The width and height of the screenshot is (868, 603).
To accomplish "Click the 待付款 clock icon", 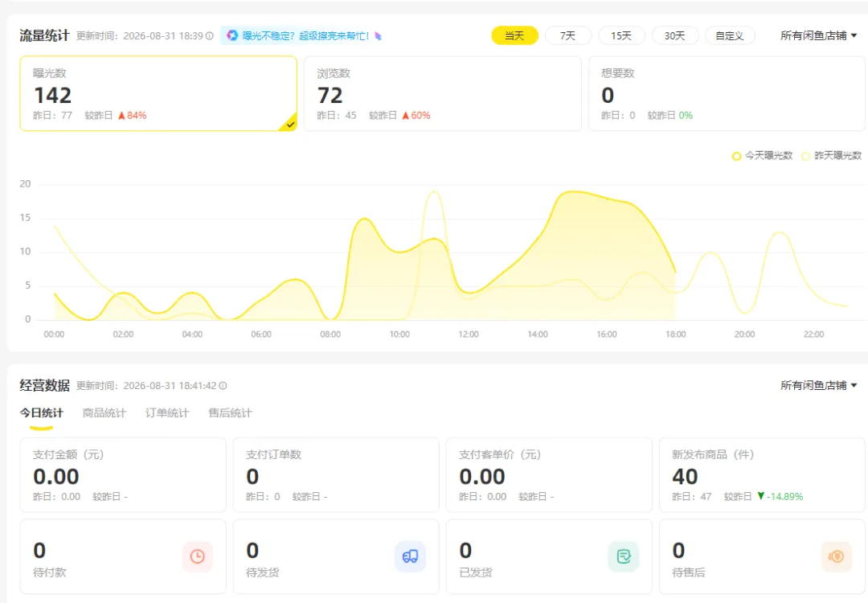I will [197, 556].
